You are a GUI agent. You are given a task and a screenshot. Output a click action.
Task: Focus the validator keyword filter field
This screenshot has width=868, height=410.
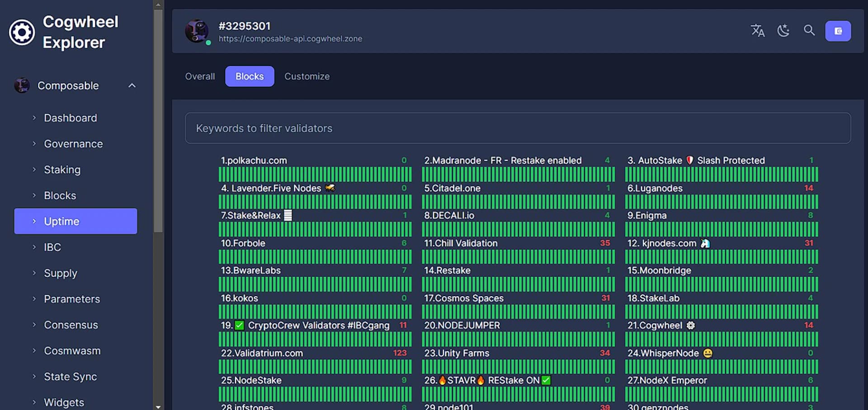(x=518, y=128)
